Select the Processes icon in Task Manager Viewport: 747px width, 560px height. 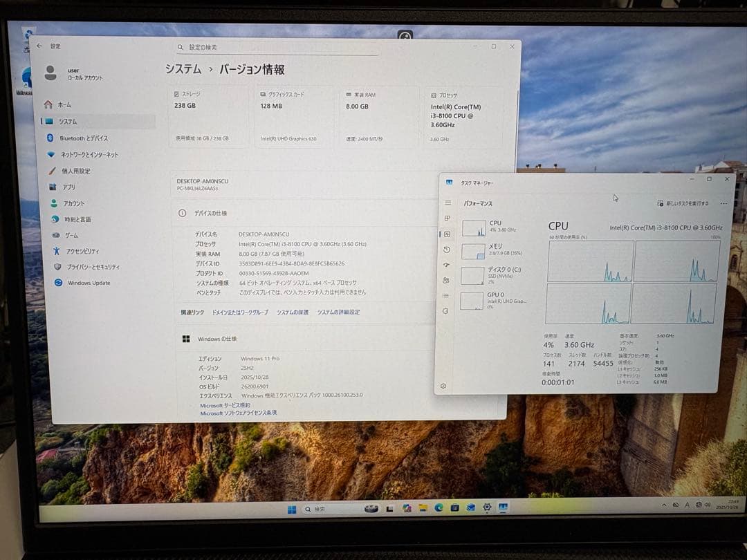click(x=447, y=218)
